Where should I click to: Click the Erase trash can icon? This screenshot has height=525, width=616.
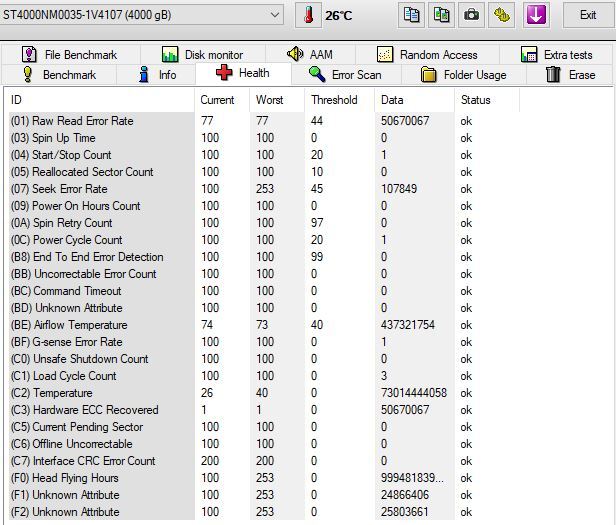click(x=553, y=74)
